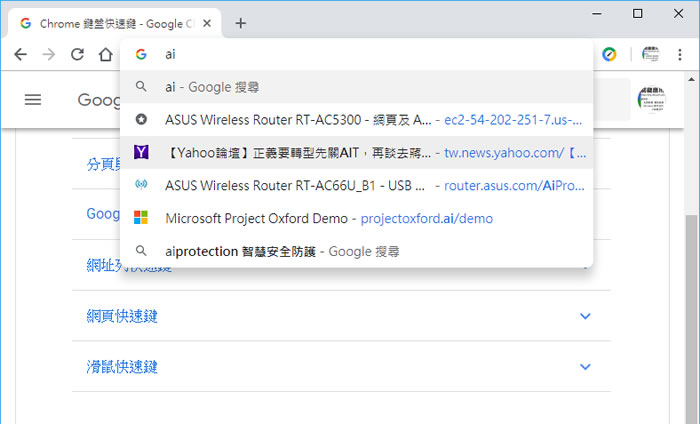The height and width of the screenshot is (424, 700).
Task: Open the Chrome three-dot menu
Action: 680,54
